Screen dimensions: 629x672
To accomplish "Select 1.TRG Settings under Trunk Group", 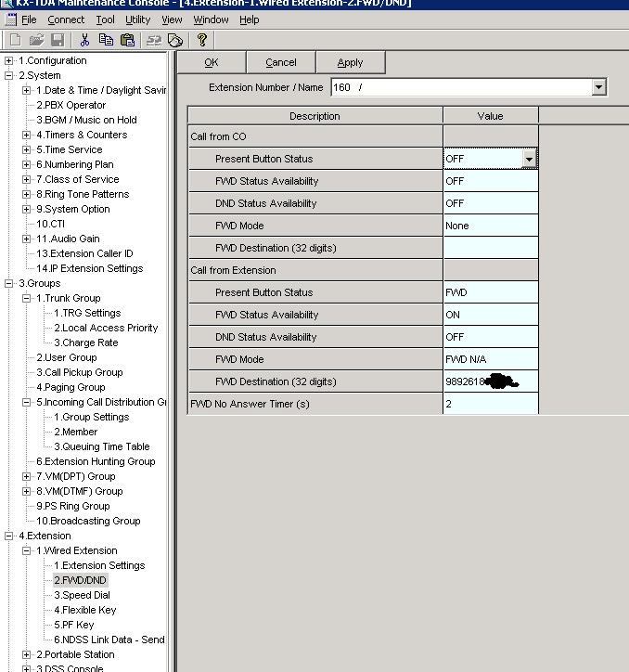I will (x=87, y=314).
